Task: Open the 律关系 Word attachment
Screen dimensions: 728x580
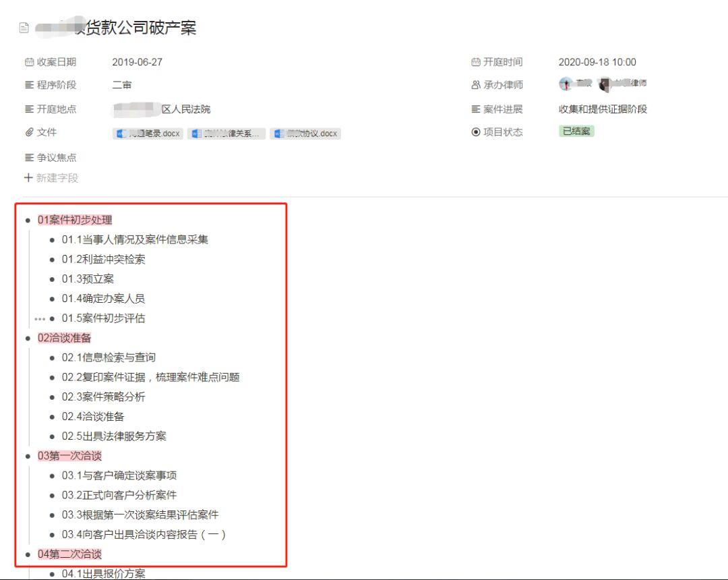Action: coord(226,134)
